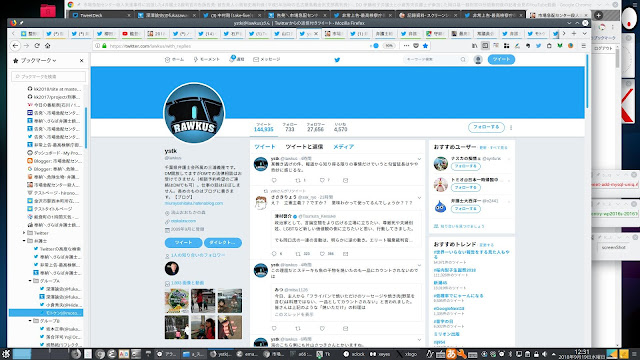Click the いいね count 4,570
640x360 pixels.
click(x=340, y=127)
